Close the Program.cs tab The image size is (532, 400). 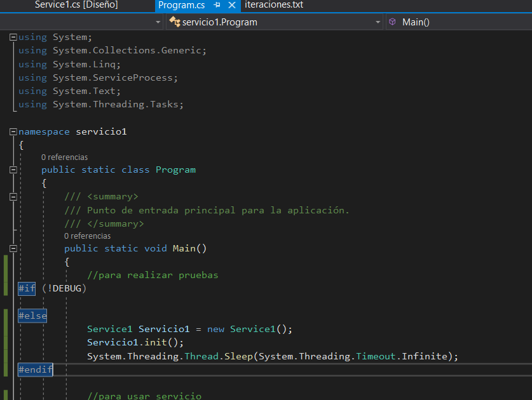[231, 5]
